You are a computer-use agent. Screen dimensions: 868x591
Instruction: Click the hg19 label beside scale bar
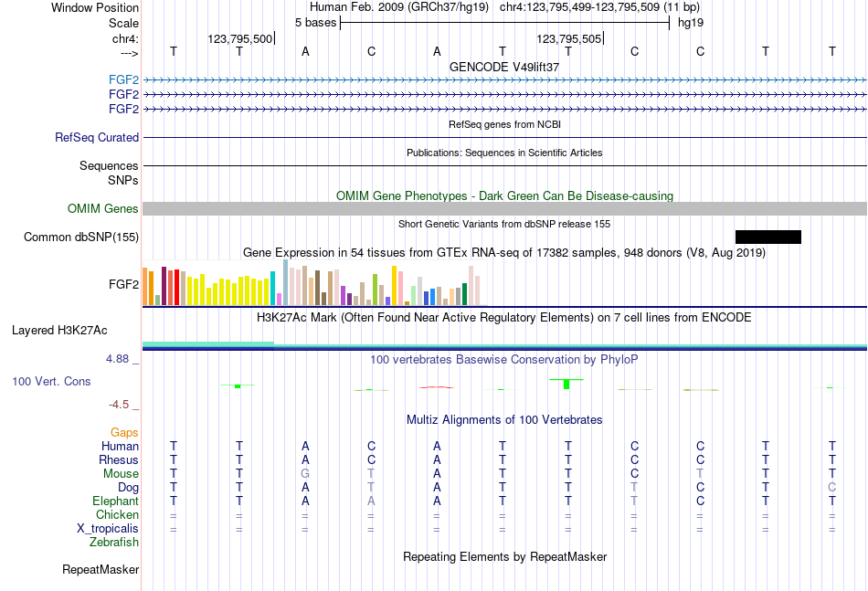coord(691,23)
